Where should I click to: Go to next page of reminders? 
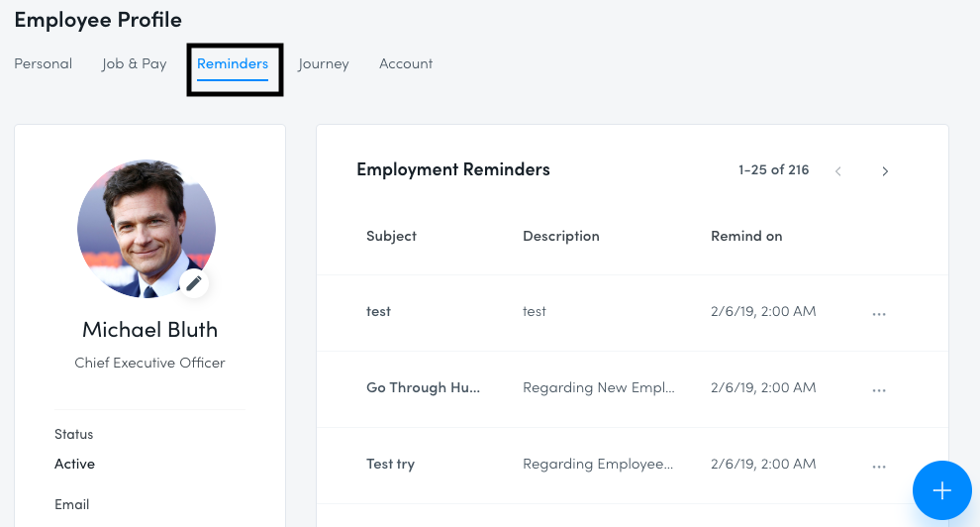point(885,171)
